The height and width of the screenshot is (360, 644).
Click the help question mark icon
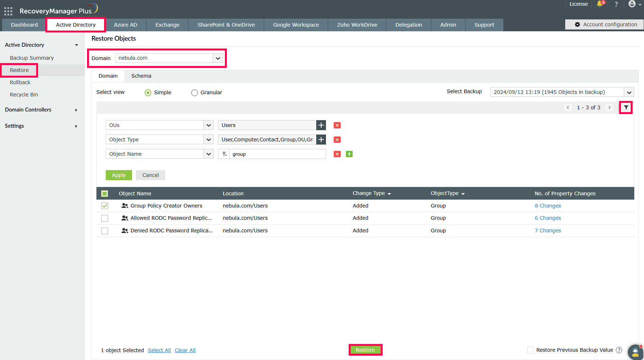point(616,4)
